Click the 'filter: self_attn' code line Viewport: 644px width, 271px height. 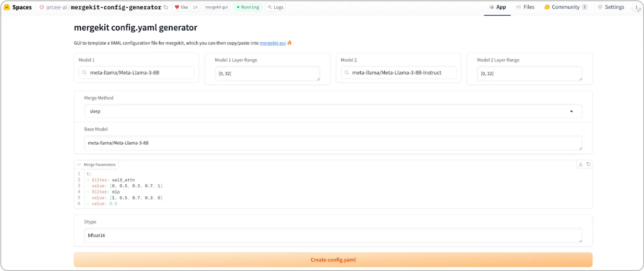111,180
